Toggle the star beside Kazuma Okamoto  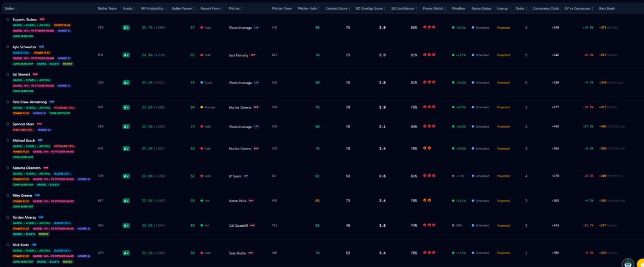click(x=8, y=168)
